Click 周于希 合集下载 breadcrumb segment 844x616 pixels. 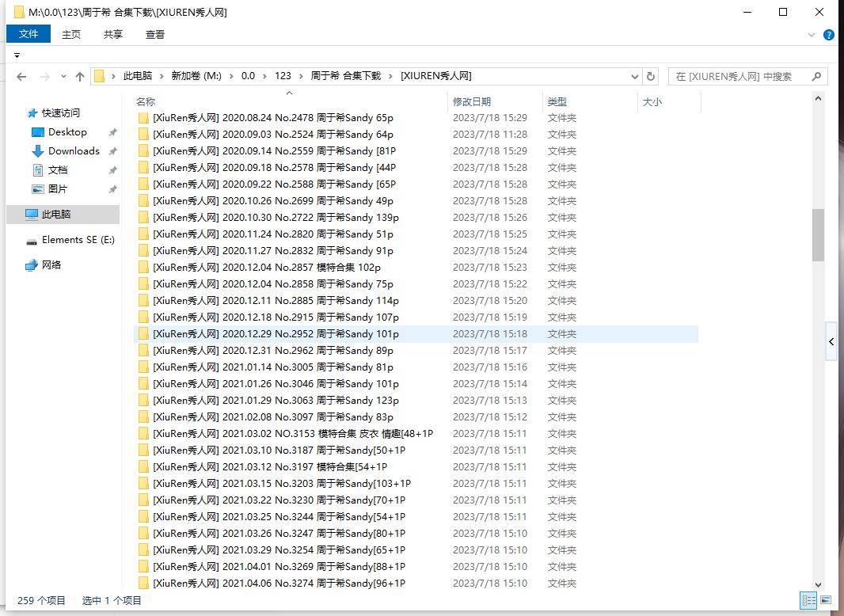point(345,76)
